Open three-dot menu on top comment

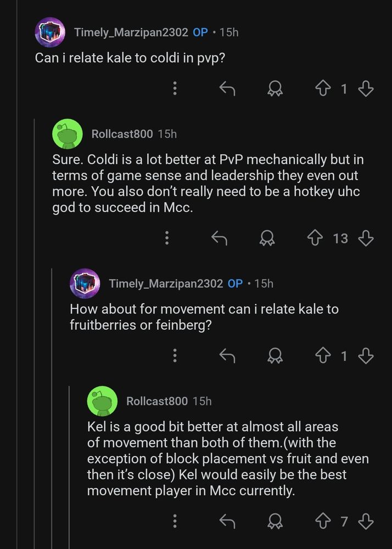tap(175, 88)
